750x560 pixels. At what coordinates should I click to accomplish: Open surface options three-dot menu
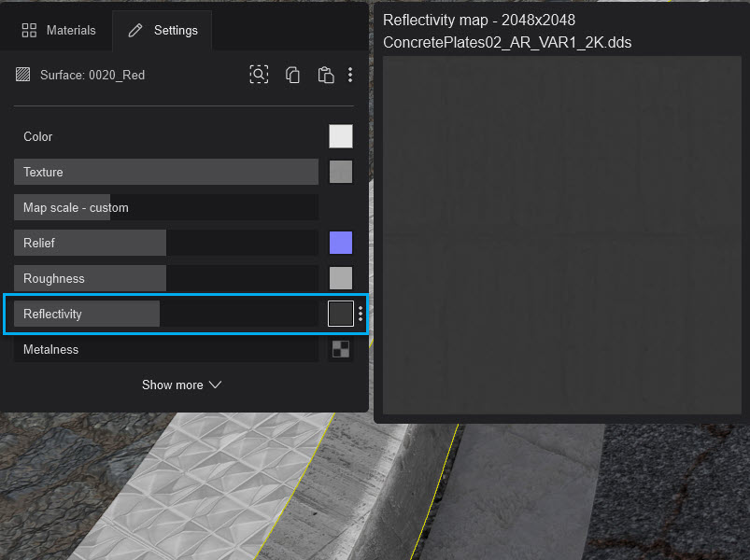tap(350, 75)
